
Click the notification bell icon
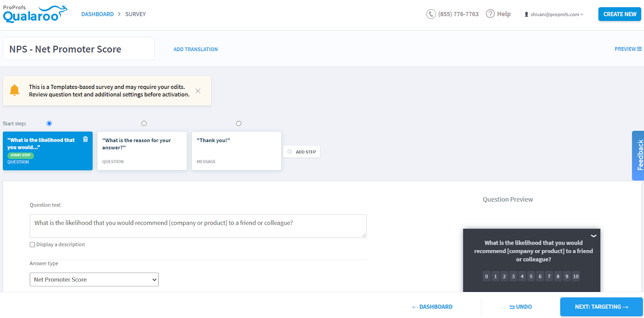click(x=14, y=90)
